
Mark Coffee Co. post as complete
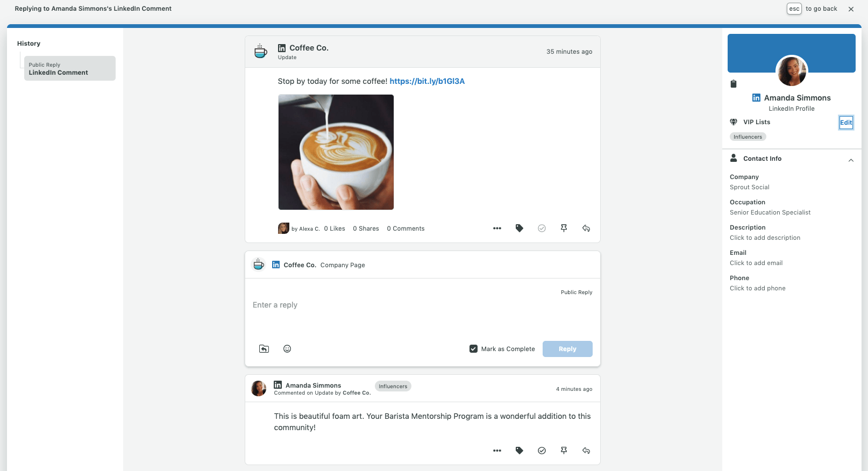point(542,229)
